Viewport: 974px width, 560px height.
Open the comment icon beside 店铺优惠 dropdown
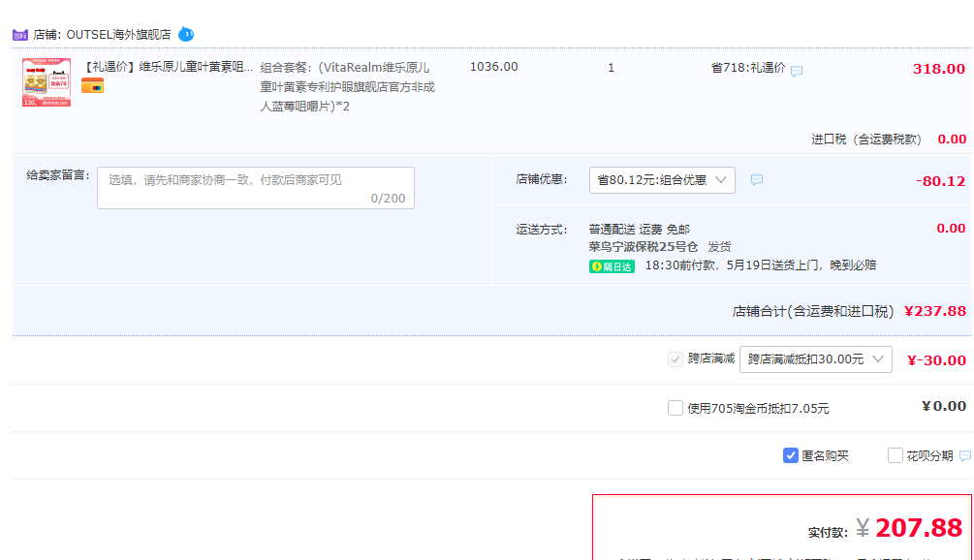(x=757, y=180)
